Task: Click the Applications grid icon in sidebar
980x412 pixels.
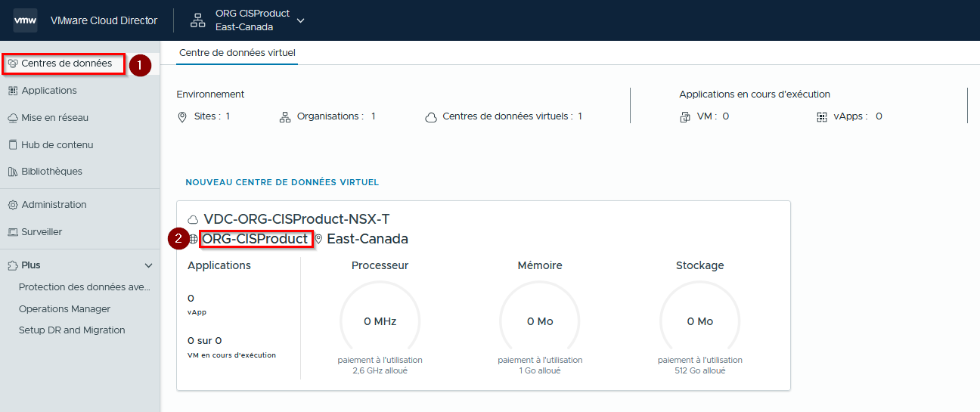Action: [x=13, y=91]
